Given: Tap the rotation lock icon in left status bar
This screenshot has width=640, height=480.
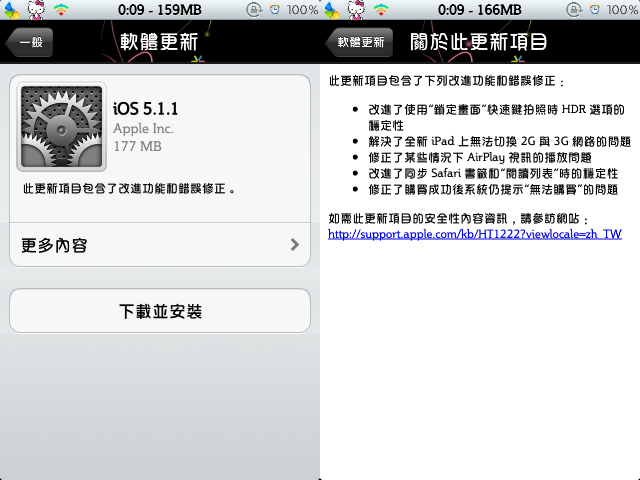Looking at the screenshot, I should [254, 10].
